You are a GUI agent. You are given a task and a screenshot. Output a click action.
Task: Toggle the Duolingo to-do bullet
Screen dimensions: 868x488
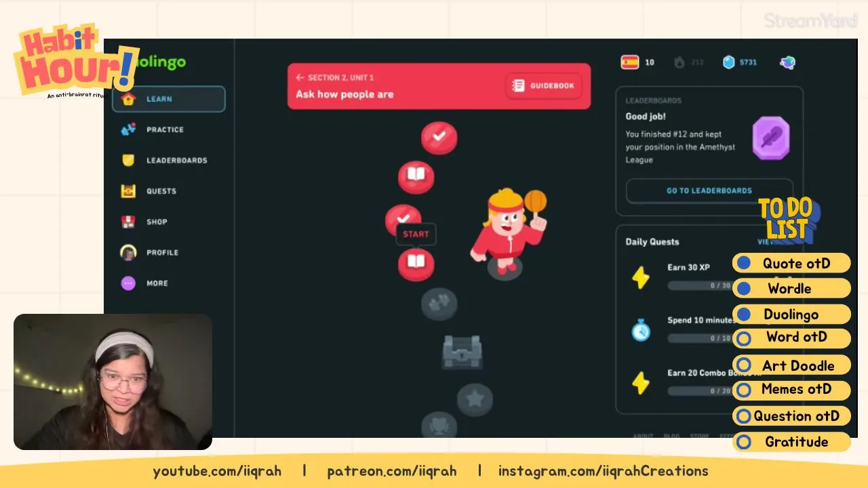click(x=744, y=314)
